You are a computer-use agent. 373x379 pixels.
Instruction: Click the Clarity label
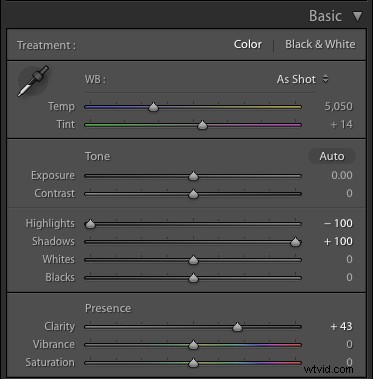(x=59, y=327)
